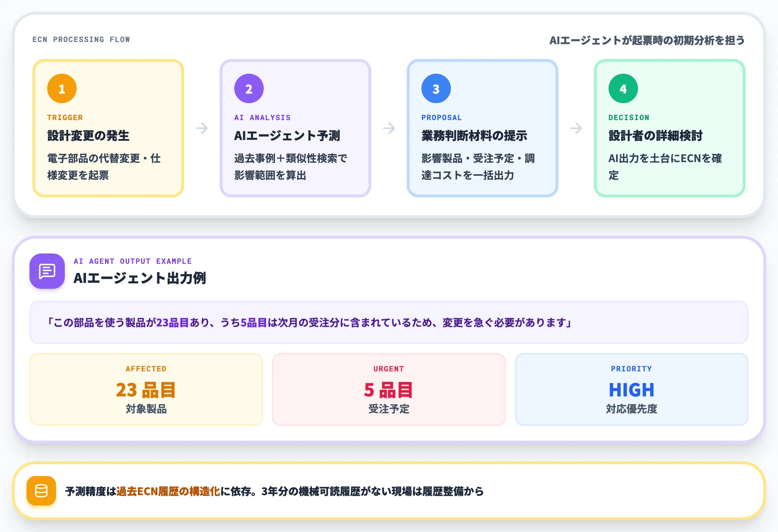
Task: Click the quoted agent output sentence
Action: 309,322
